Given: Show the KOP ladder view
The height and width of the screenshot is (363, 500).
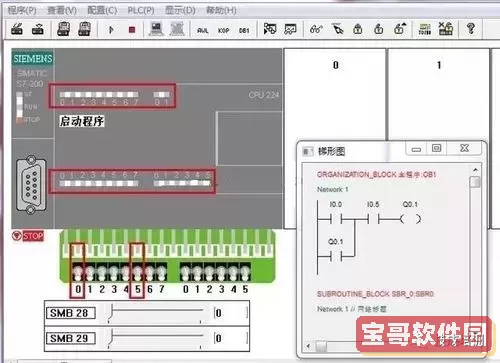Looking at the screenshot, I should (x=223, y=30).
